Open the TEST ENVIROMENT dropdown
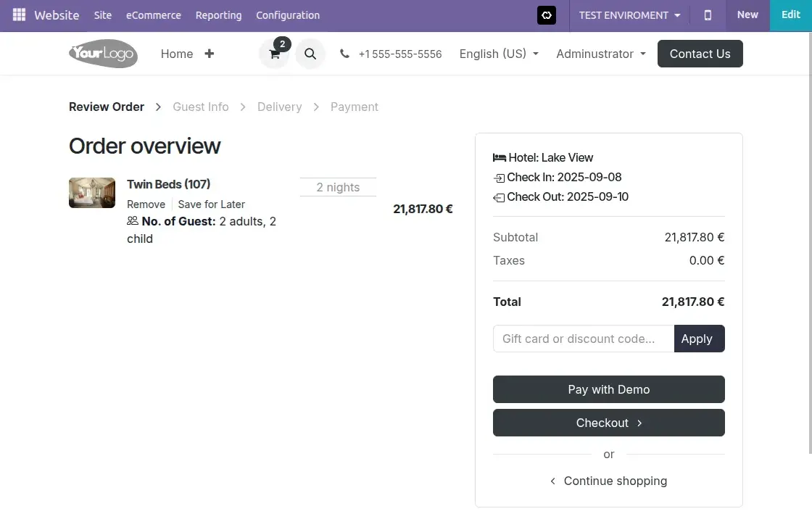This screenshot has width=812, height=514. (x=628, y=14)
